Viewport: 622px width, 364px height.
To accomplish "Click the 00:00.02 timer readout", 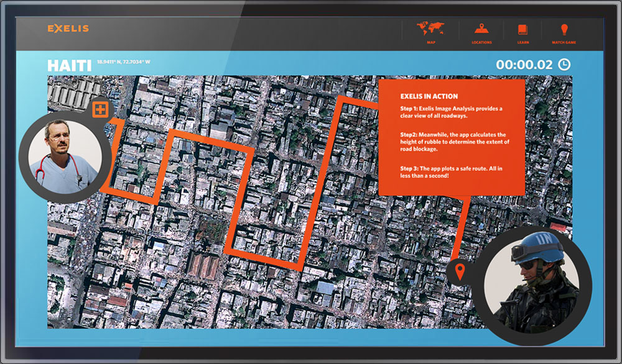I will (x=524, y=65).
